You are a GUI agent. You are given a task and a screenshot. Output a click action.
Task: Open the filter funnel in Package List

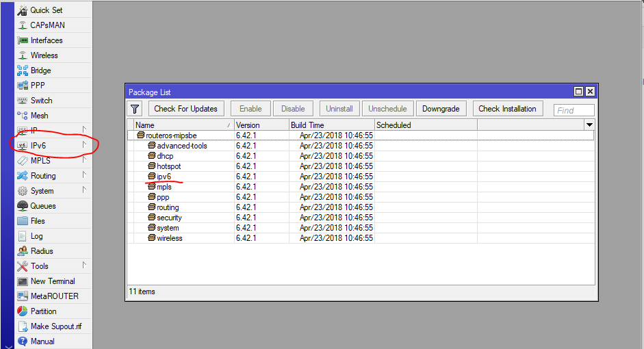coord(135,109)
